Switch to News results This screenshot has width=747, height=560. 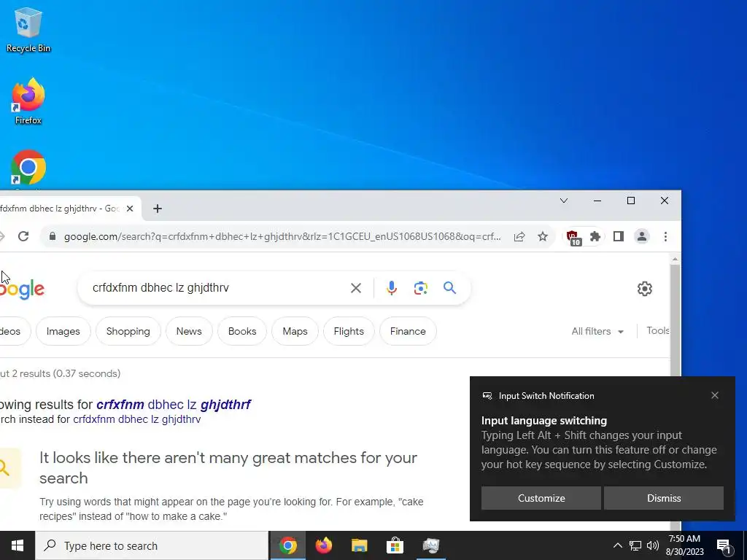tap(189, 331)
